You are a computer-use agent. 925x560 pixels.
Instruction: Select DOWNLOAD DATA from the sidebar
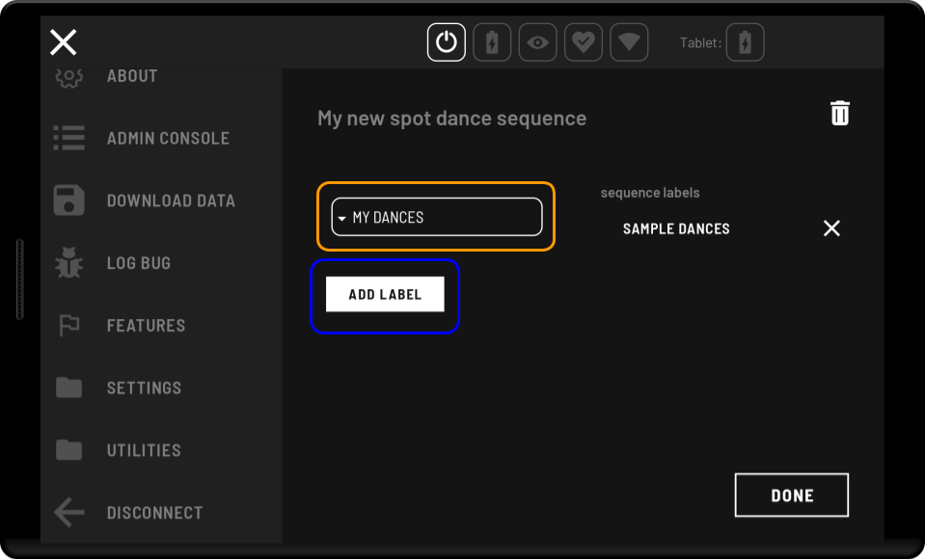click(171, 200)
